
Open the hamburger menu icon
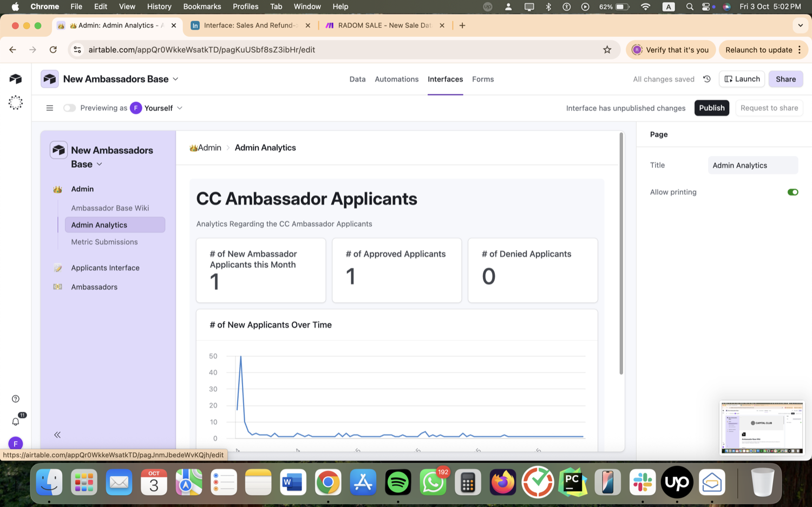coord(50,108)
